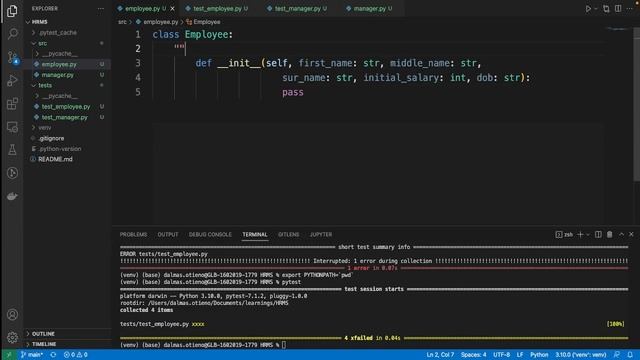
Task: Open run options dropdown arrow beside play
Action: pos(596,9)
